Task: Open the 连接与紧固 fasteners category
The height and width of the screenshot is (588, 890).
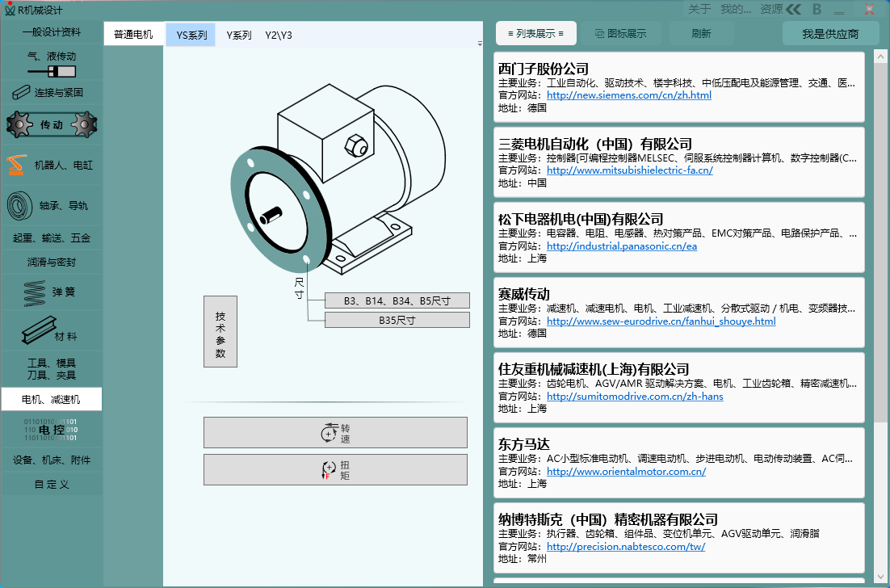Action: [x=52, y=92]
